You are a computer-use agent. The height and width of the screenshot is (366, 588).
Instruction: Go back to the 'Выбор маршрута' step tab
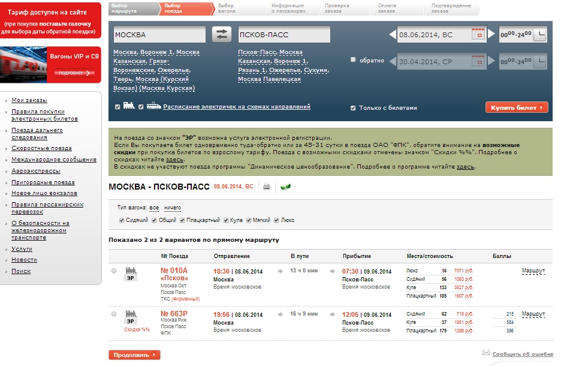[125, 8]
